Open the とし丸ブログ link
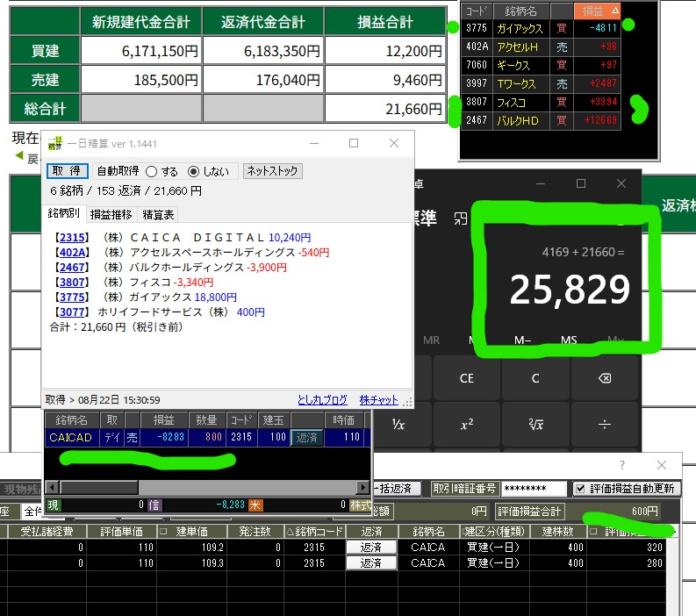Viewport: 696px width, 616px height. (x=322, y=400)
